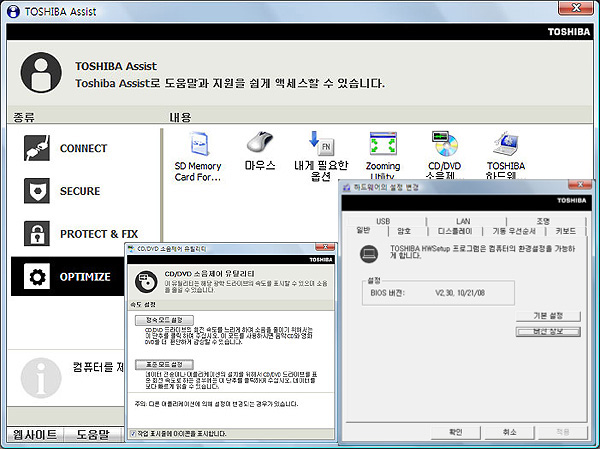Image resolution: width=600 pixels, height=449 pixels.
Task: Click the 표준 모드 설정 button
Action: pyautogui.click(x=164, y=364)
